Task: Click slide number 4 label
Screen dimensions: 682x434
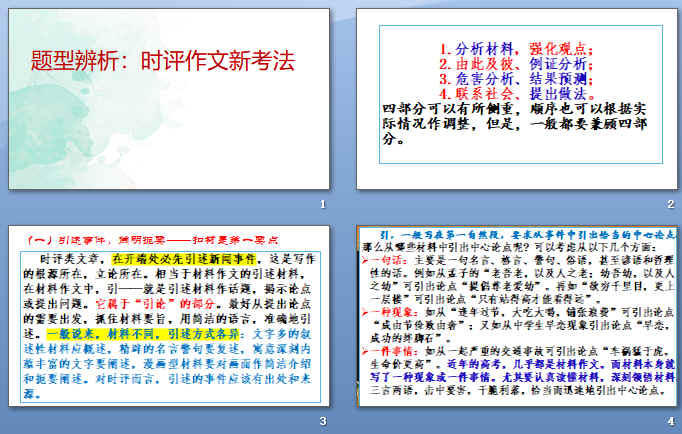Action: (671, 423)
